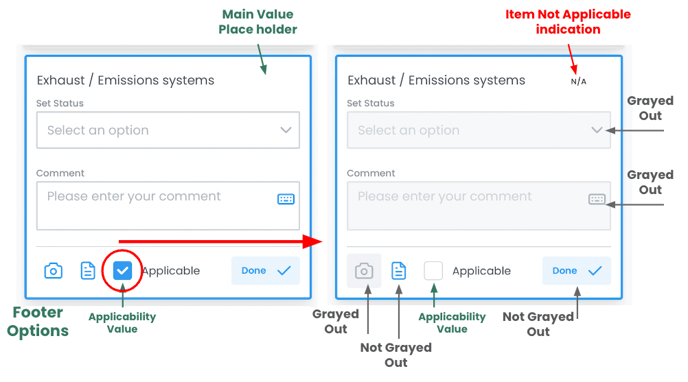Click grayed-out comment field in right card

click(x=479, y=206)
